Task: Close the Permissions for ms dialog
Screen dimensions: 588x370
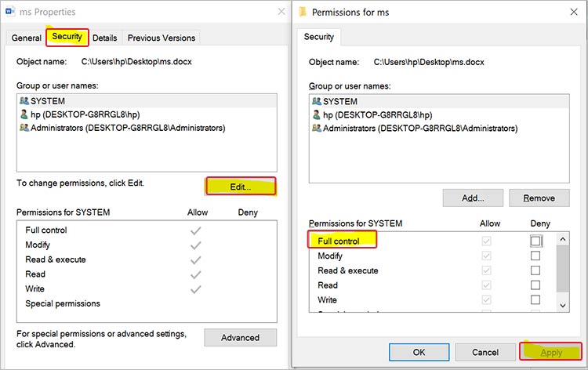Action: pos(574,12)
